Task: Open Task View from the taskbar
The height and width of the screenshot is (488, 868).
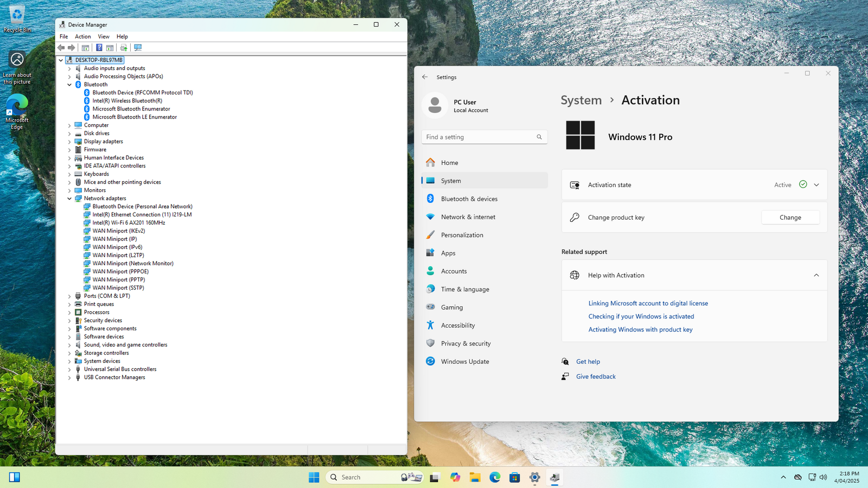Action: [435, 477]
